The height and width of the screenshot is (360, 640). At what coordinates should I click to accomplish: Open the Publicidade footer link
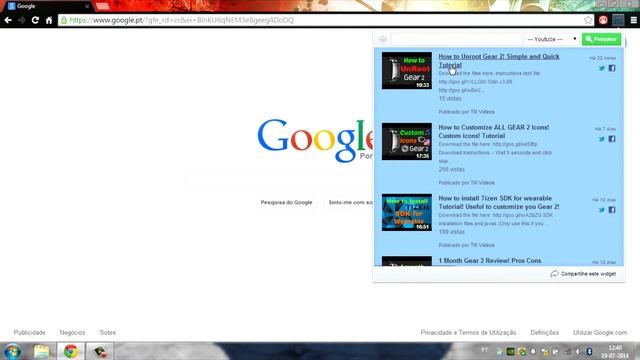29,332
